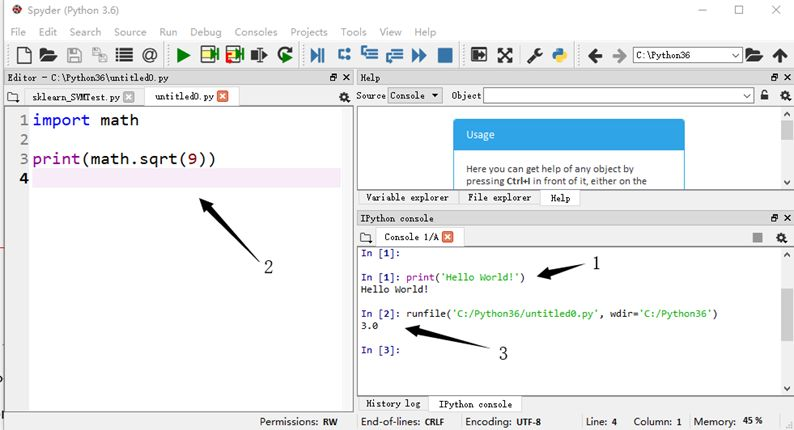This screenshot has width=794, height=430.
Task: Undock the Editor pane
Action: [333, 77]
